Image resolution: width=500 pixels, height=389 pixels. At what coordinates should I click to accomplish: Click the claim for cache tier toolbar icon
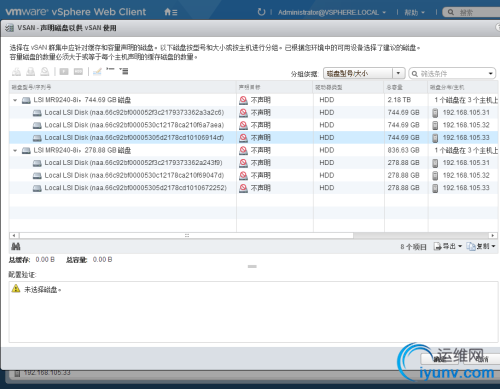(x=16, y=71)
